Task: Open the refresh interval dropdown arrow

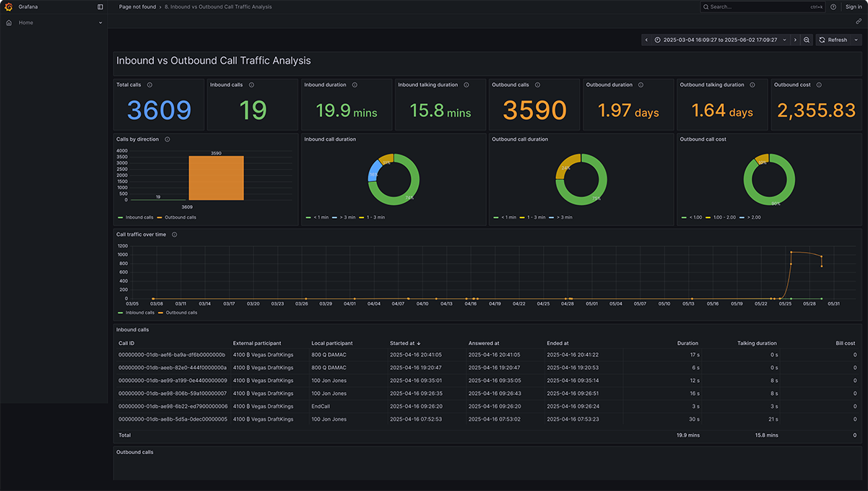Action: pyautogui.click(x=856, y=40)
